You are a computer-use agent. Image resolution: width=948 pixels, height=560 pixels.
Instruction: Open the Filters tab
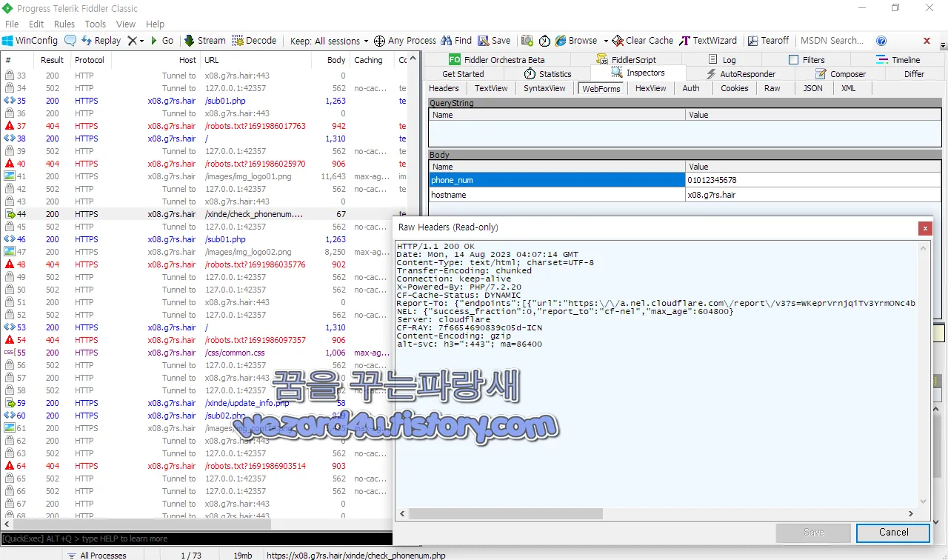(807, 60)
